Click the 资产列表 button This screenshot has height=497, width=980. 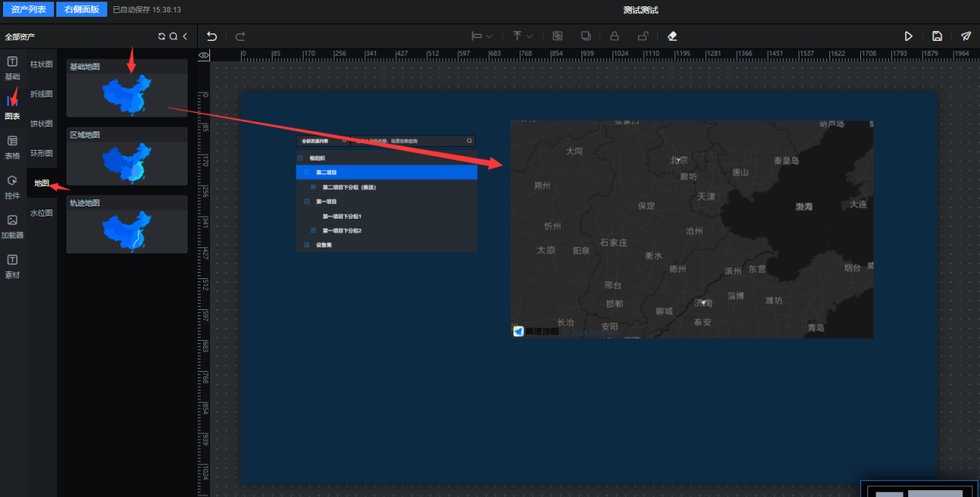(x=28, y=10)
